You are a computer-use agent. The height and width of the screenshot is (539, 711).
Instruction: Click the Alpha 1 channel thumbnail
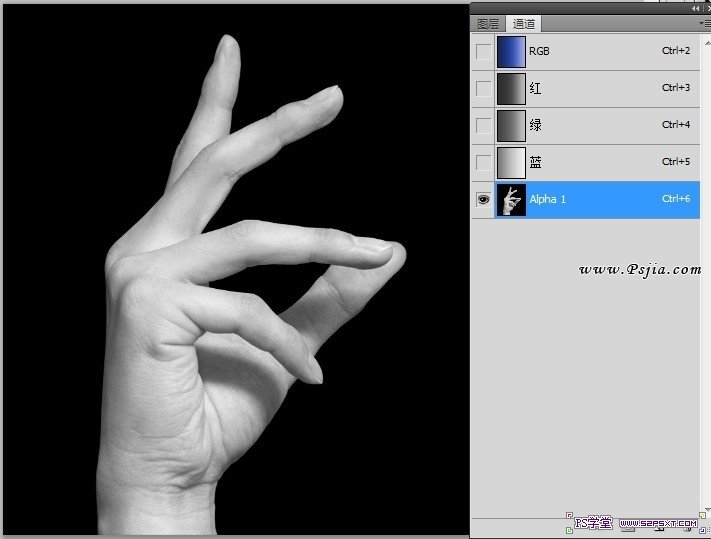click(511, 199)
